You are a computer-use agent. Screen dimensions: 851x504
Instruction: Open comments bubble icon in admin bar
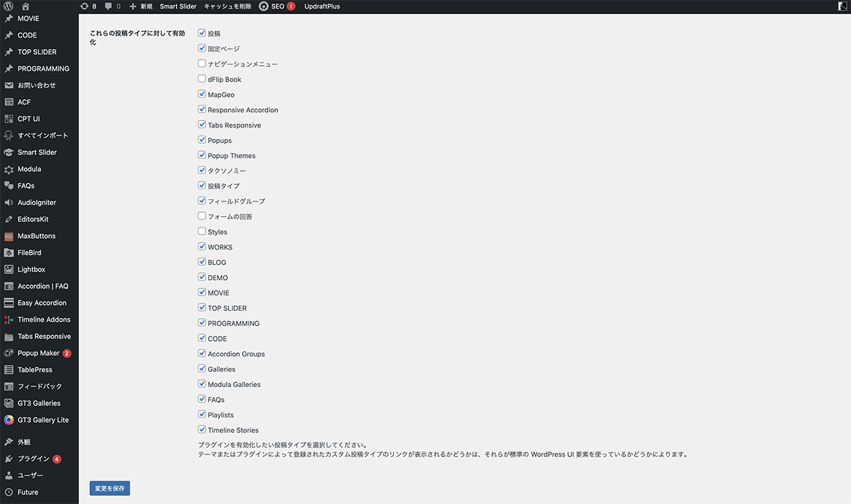click(109, 6)
